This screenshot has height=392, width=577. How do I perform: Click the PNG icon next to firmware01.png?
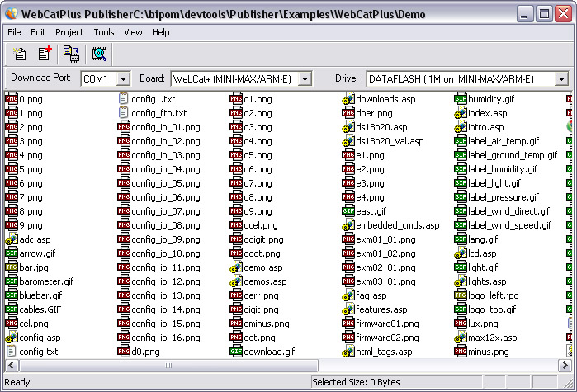[x=348, y=324]
